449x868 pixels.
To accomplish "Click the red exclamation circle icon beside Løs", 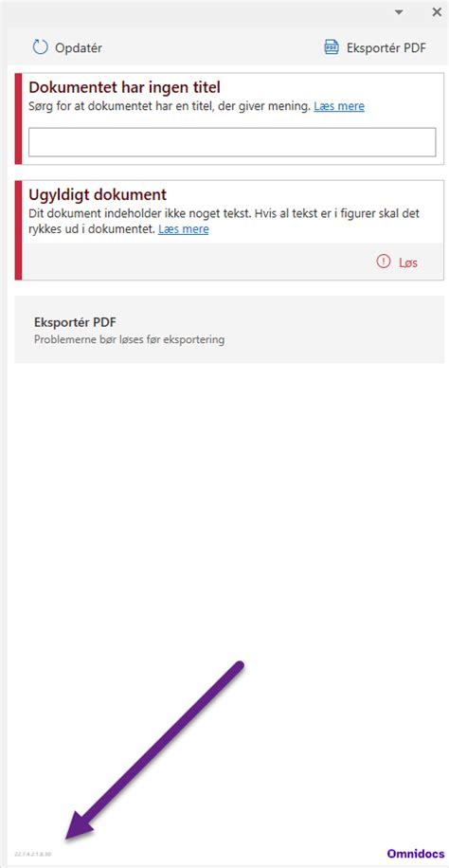I will click(x=383, y=262).
